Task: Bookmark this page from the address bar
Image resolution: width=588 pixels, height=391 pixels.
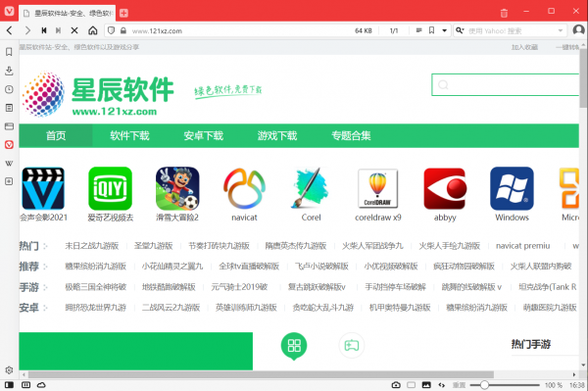Action: [431, 30]
